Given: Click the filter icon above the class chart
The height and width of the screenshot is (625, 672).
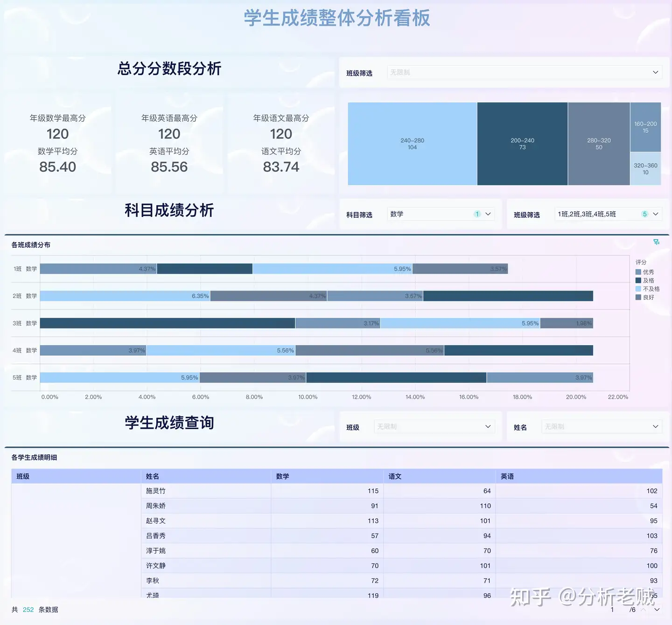Looking at the screenshot, I should tap(656, 242).
